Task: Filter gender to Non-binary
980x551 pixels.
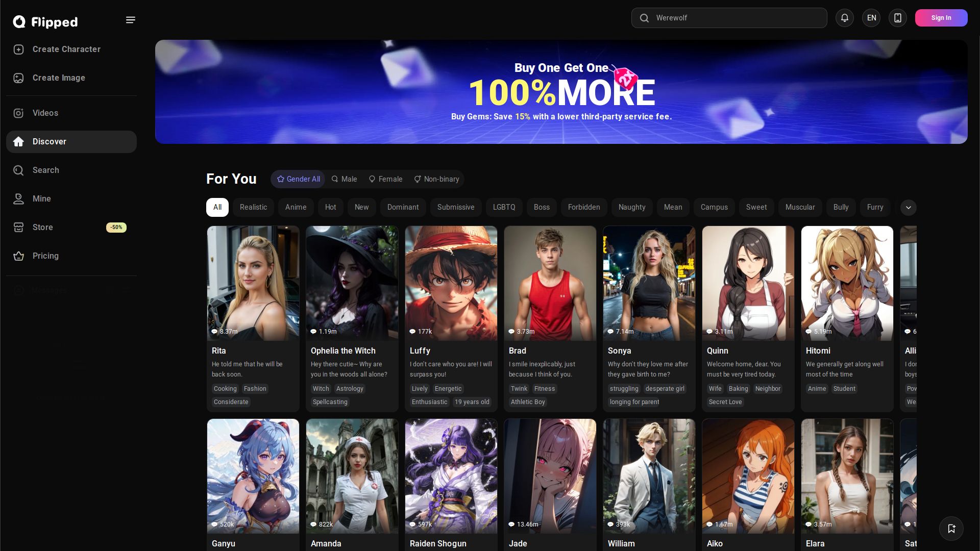Action: (436, 179)
